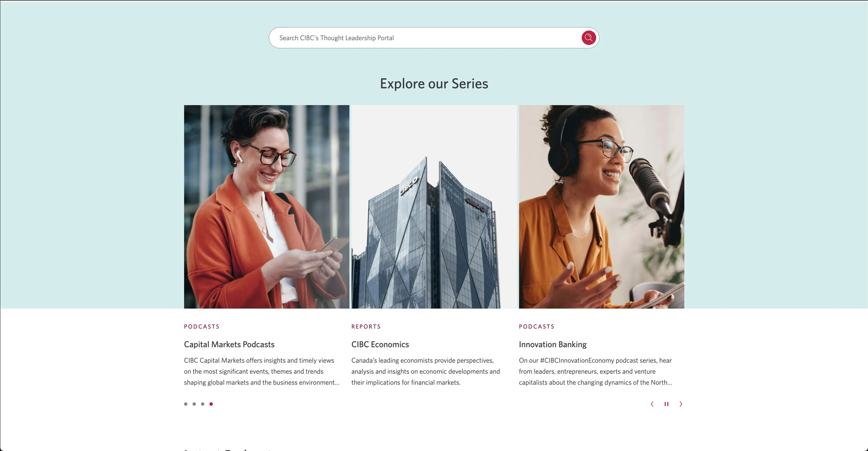Click PODCASTS label above Capital Markets Podcasts

click(201, 326)
